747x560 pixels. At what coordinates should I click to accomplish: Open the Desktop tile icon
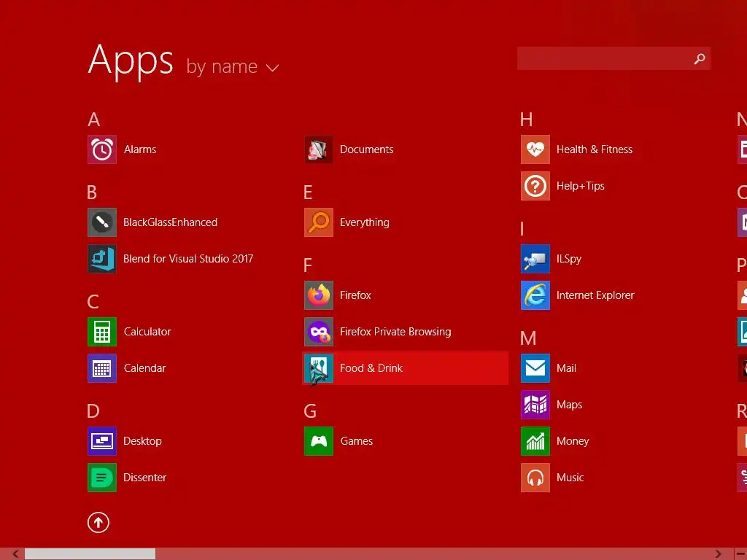coord(102,441)
